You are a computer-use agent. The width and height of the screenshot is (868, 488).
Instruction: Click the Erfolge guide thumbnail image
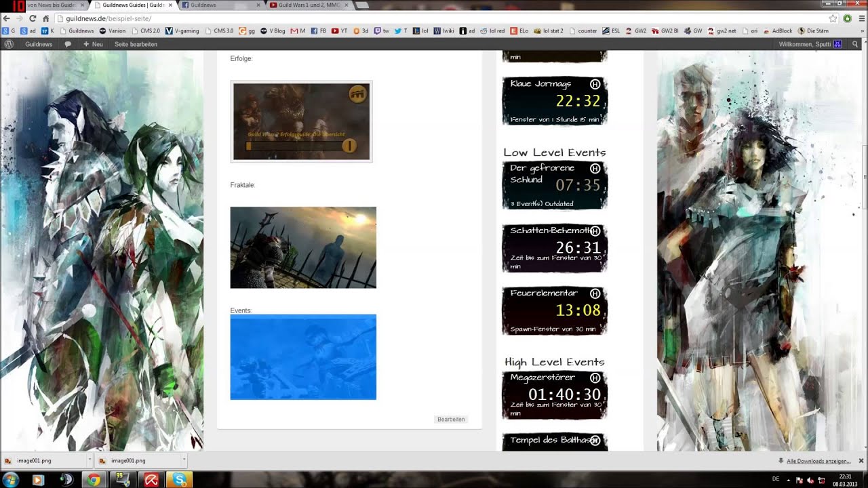301,121
